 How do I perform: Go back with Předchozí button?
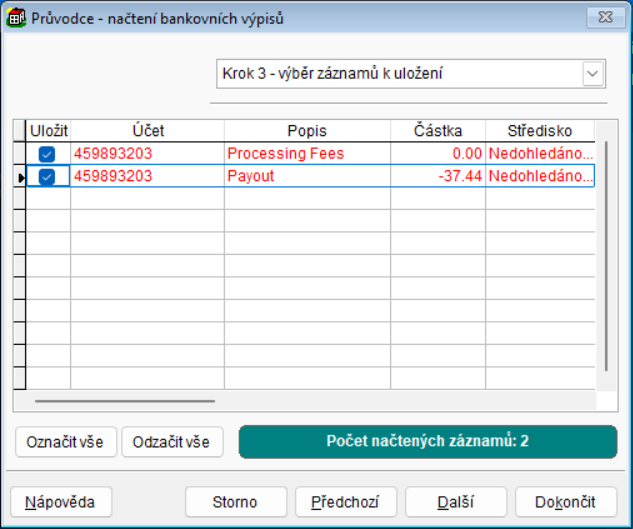(346, 502)
